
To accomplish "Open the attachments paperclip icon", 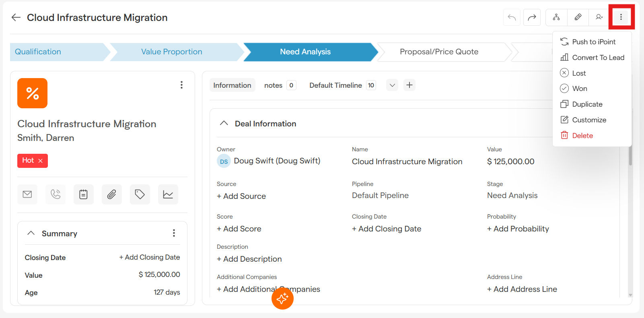I will click(x=111, y=194).
